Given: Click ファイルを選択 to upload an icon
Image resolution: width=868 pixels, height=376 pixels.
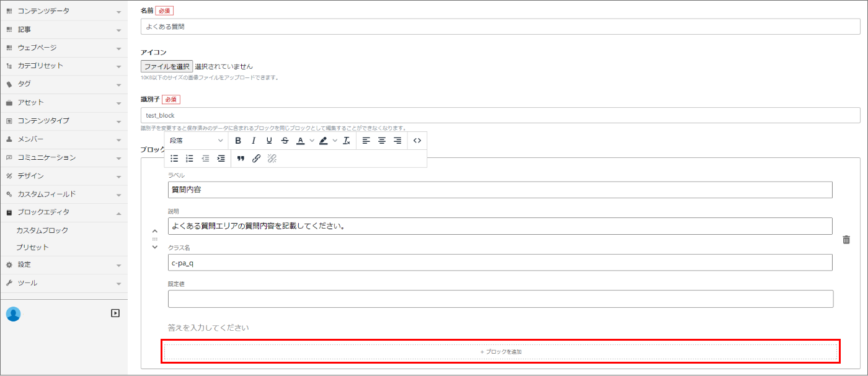Looking at the screenshot, I should click(166, 66).
